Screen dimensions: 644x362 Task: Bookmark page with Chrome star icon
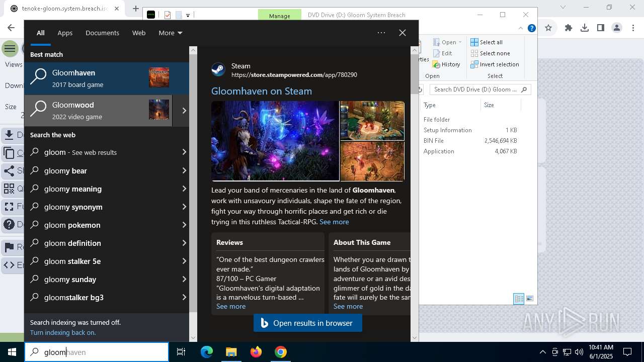(548, 28)
